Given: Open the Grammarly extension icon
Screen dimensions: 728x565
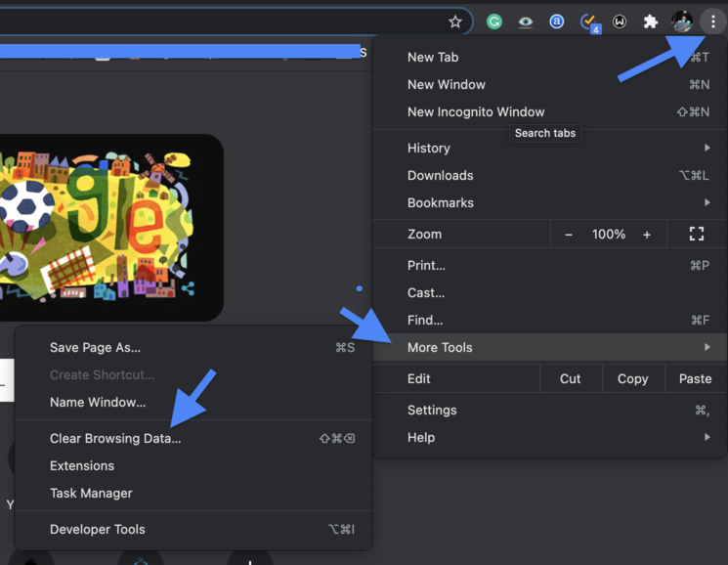Looking at the screenshot, I should 494,22.
